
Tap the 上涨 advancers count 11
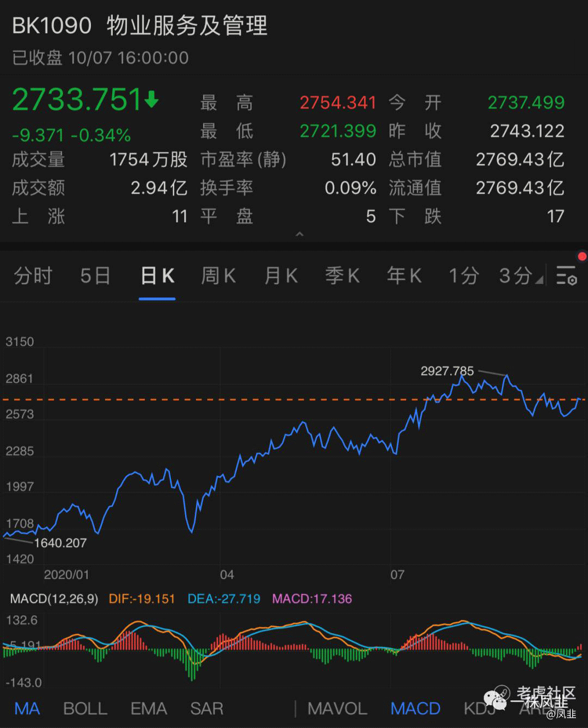[180, 217]
